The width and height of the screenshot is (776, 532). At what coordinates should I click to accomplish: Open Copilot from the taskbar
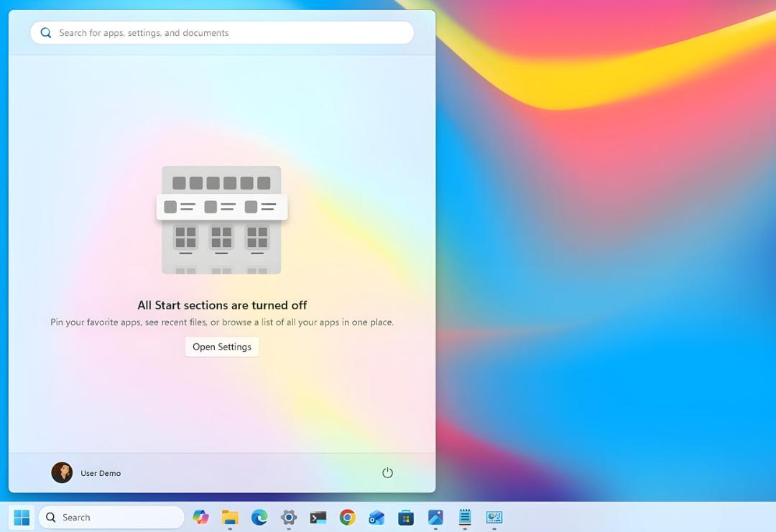point(200,517)
